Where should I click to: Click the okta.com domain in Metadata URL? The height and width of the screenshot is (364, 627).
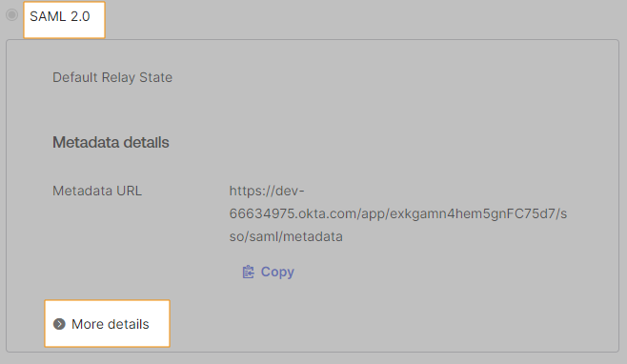328,213
